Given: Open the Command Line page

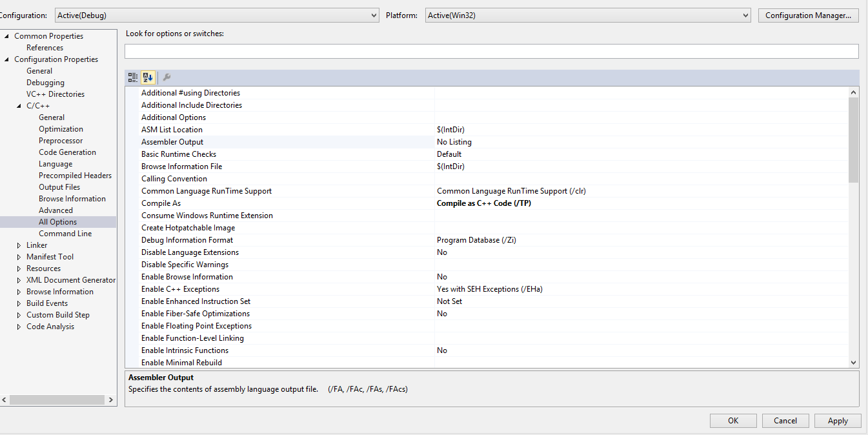Looking at the screenshot, I should pyautogui.click(x=65, y=234).
